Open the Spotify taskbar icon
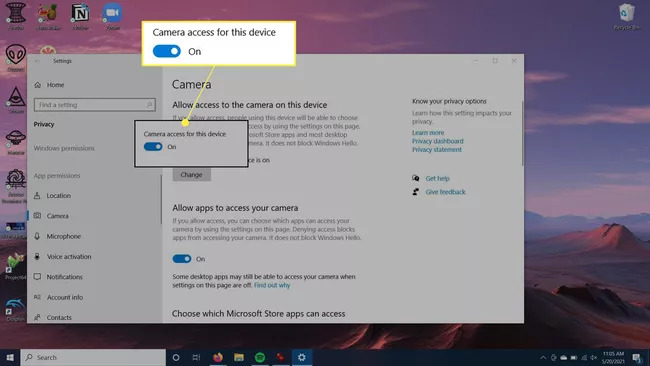The image size is (650, 366). (260, 357)
